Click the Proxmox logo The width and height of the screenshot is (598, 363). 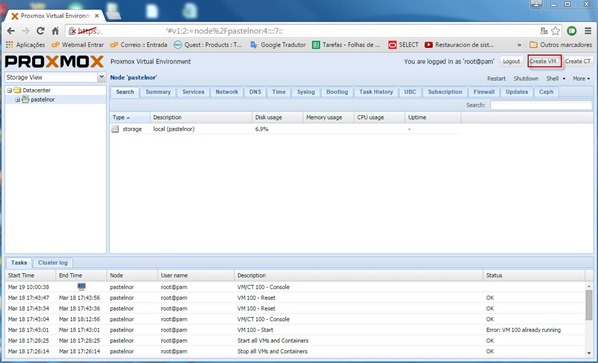pos(54,61)
